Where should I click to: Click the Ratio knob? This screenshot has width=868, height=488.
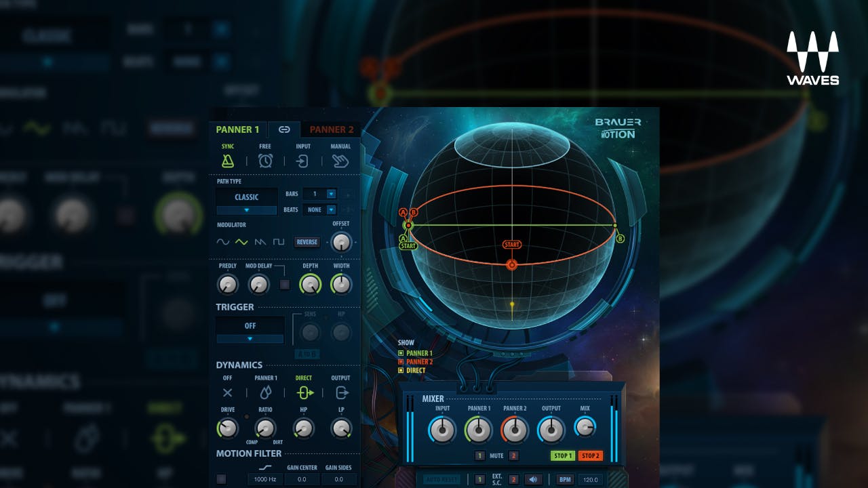point(265,428)
